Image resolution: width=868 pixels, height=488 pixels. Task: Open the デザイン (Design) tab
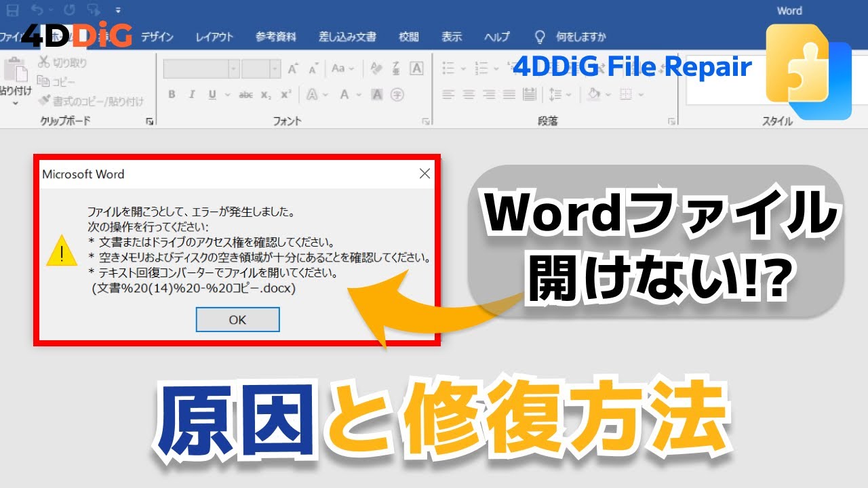pyautogui.click(x=157, y=37)
